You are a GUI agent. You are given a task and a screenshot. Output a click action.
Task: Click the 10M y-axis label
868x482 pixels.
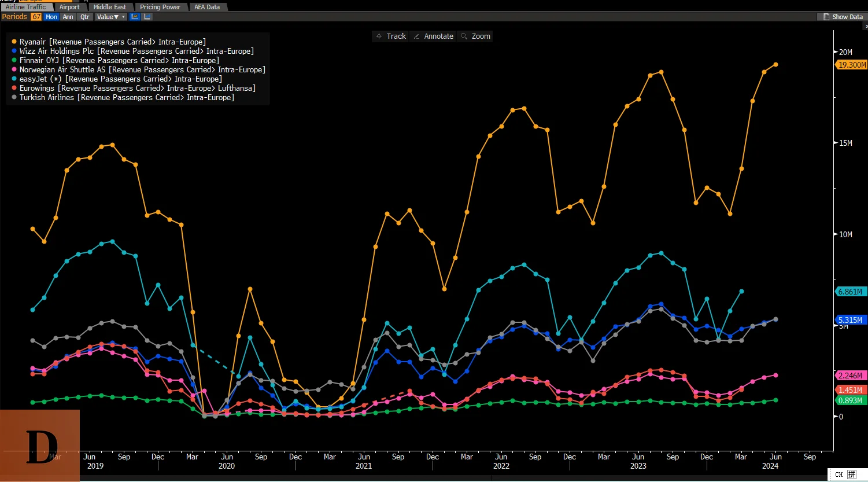(x=845, y=234)
